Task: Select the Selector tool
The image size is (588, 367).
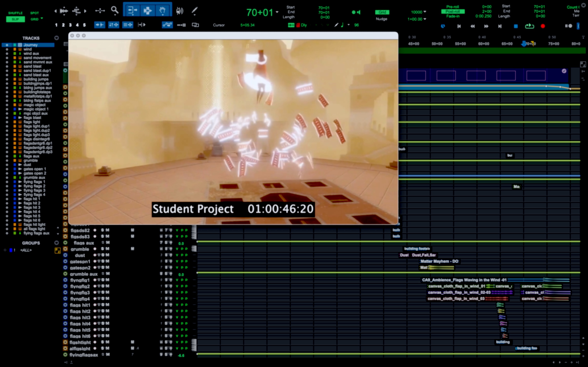Action: click(x=147, y=10)
